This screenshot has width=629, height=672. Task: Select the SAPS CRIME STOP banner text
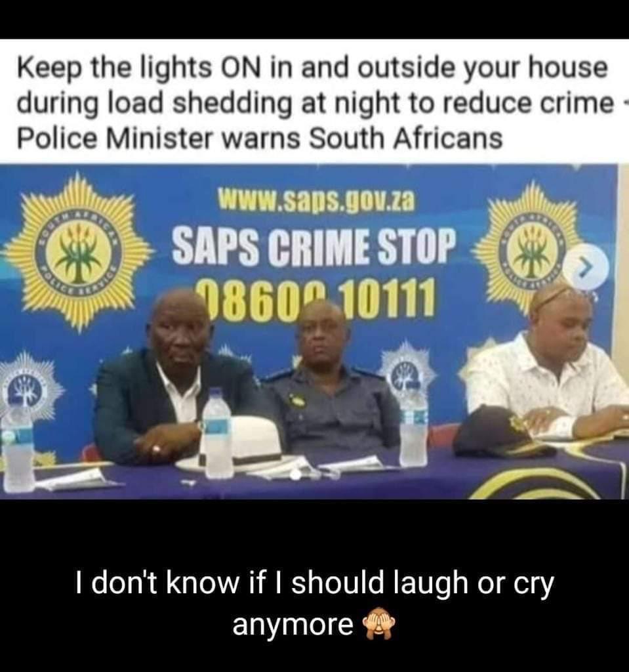(x=312, y=245)
